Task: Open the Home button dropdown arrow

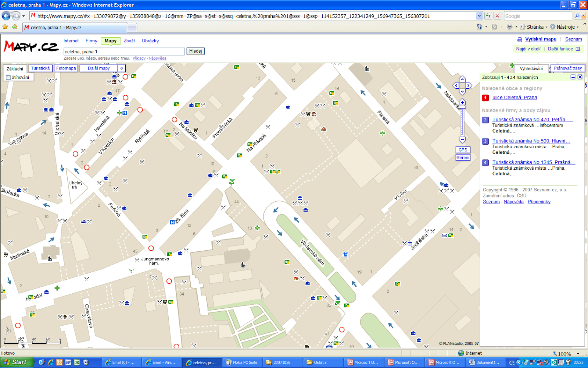Action: pyautogui.click(x=486, y=27)
